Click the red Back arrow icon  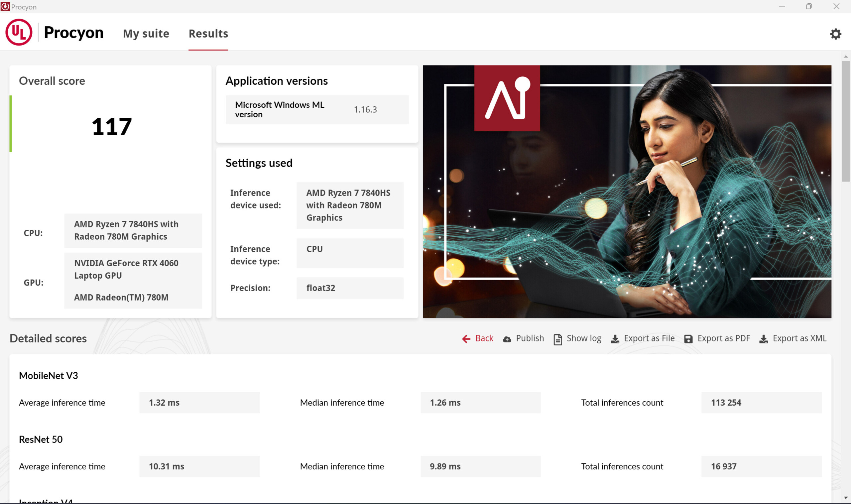(x=466, y=339)
